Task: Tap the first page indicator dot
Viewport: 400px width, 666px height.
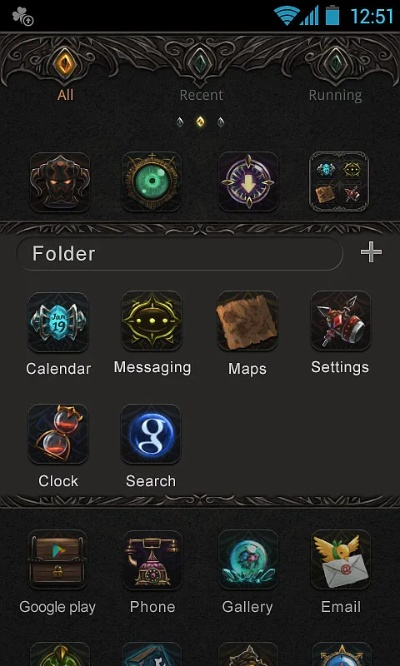Action: pos(180,123)
